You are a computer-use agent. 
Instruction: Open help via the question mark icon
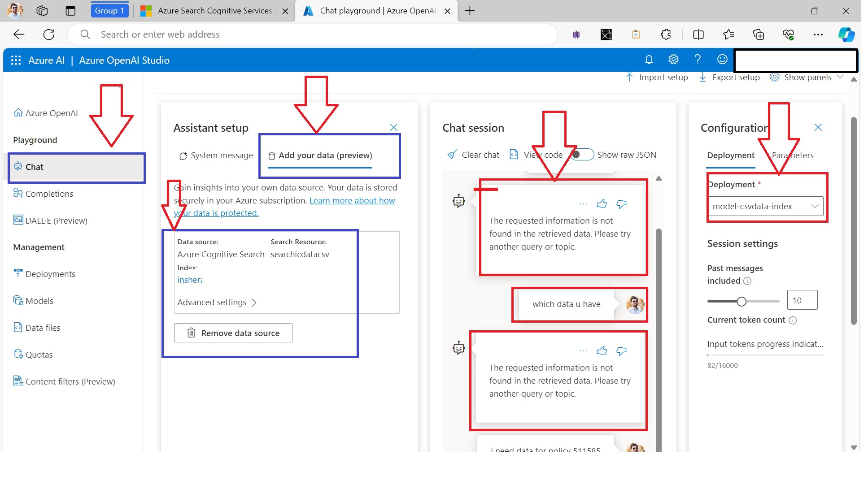tap(698, 59)
